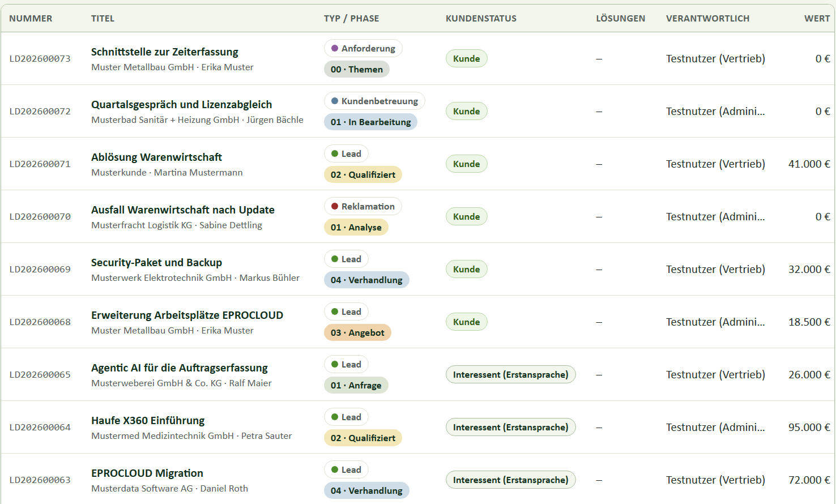The height and width of the screenshot is (504, 836).
Task: Click the value 18.500 €
Action: 809,322
